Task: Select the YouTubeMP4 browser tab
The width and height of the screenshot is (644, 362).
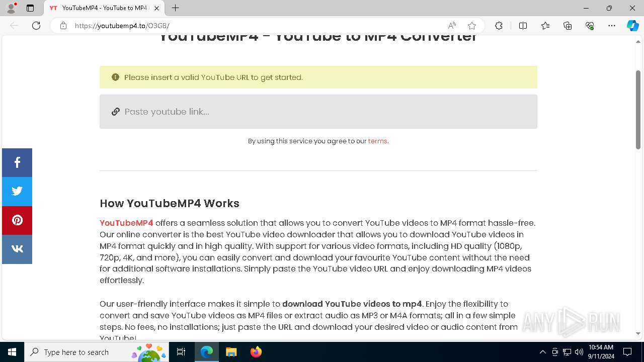Action: (x=104, y=8)
